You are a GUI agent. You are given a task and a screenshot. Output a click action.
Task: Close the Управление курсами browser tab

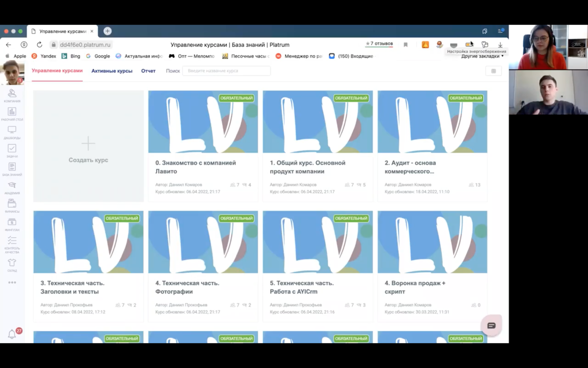tap(92, 31)
